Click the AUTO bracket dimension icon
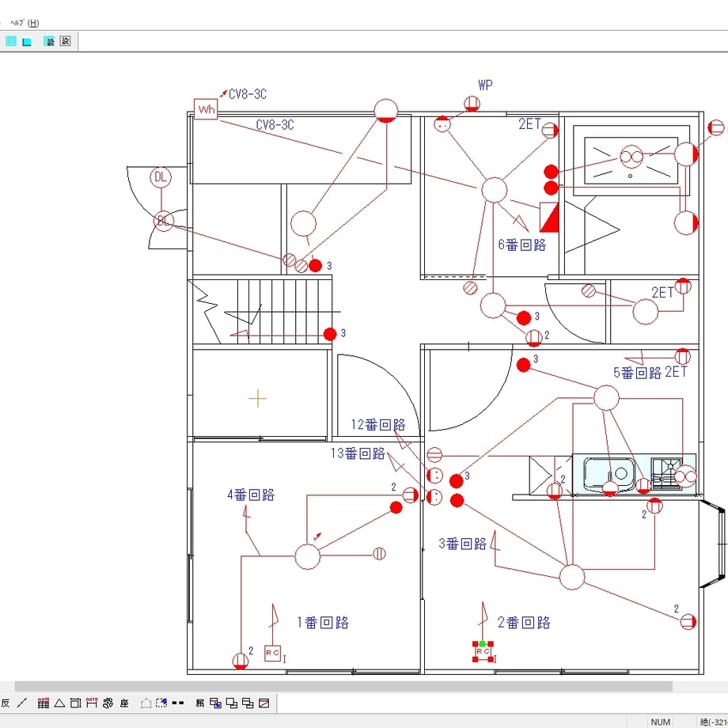This screenshot has height=728, width=728. [92, 703]
